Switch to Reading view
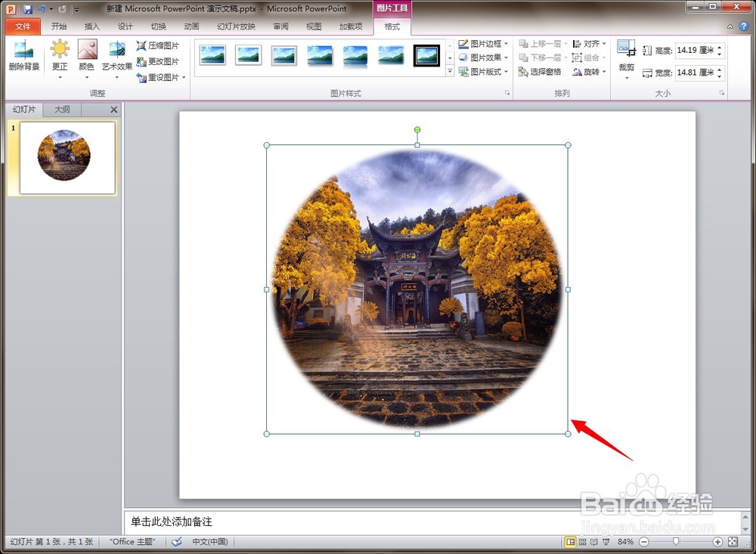The image size is (756, 554). pyautogui.click(x=594, y=542)
